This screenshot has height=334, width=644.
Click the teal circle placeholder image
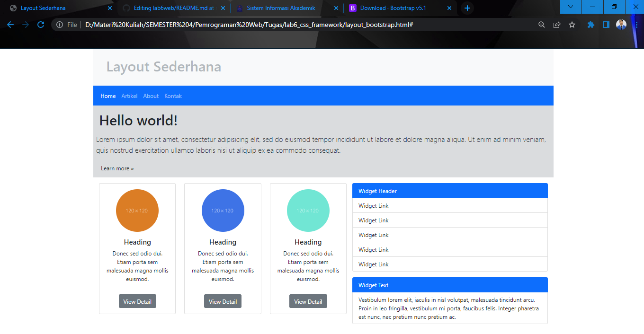click(308, 211)
